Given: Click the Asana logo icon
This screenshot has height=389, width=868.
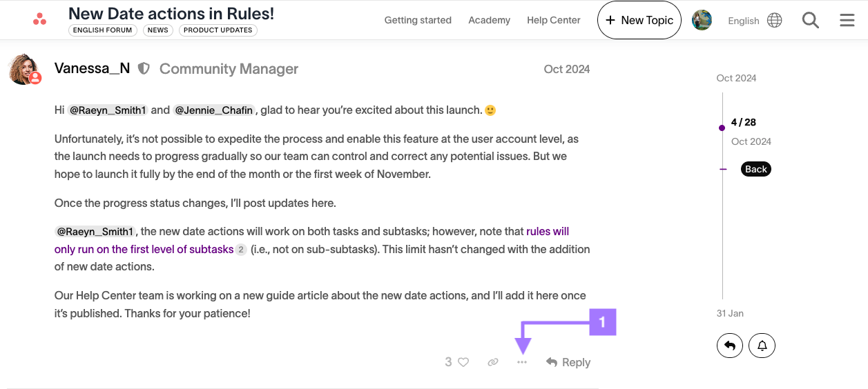Looking at the screenshot, I should (40, 19).
